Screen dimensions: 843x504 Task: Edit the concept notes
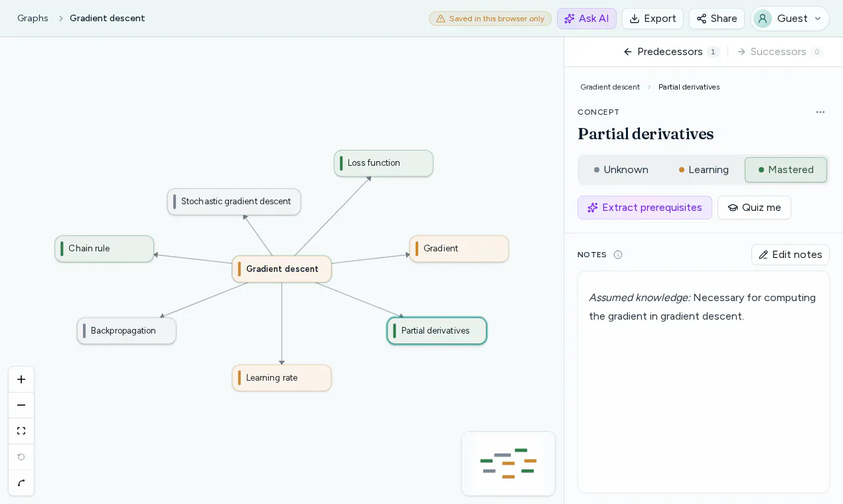[791, 255]
